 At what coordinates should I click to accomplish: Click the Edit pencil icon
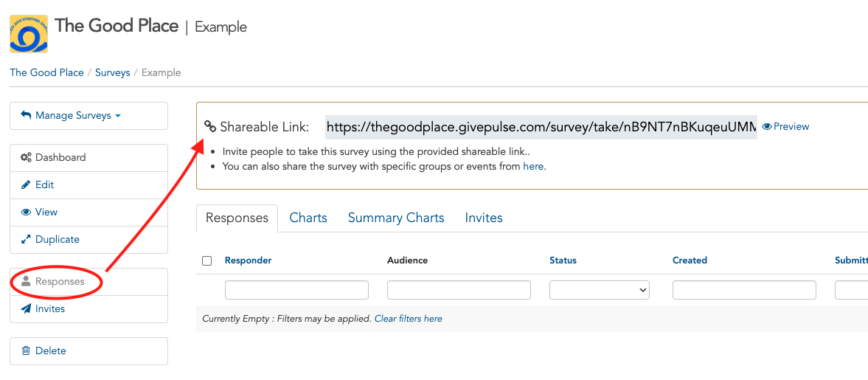tap(26, 184)
